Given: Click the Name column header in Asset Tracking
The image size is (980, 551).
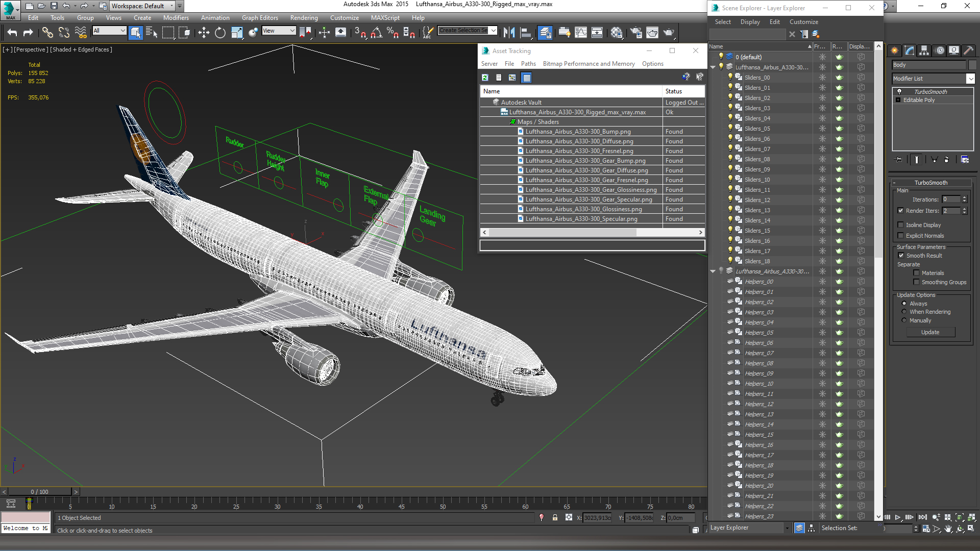Looking at the screenshot, I should [x=571, y=91].
